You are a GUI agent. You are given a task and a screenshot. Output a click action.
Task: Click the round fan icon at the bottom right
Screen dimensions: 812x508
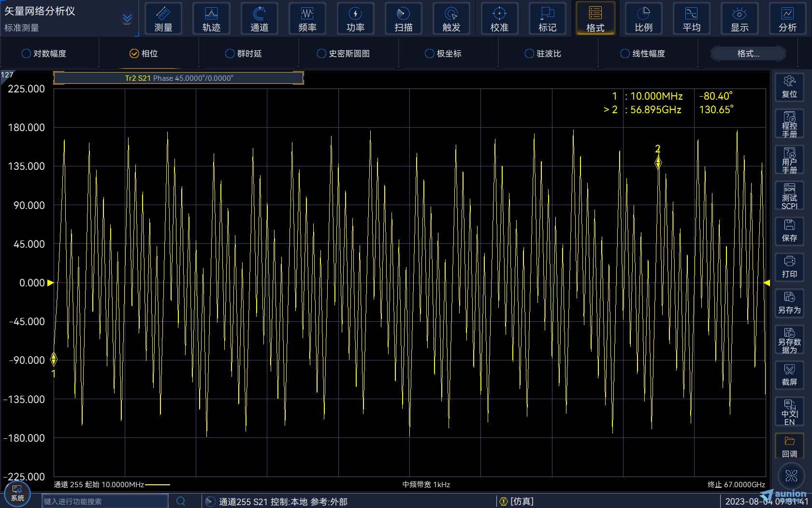(791, 476)
